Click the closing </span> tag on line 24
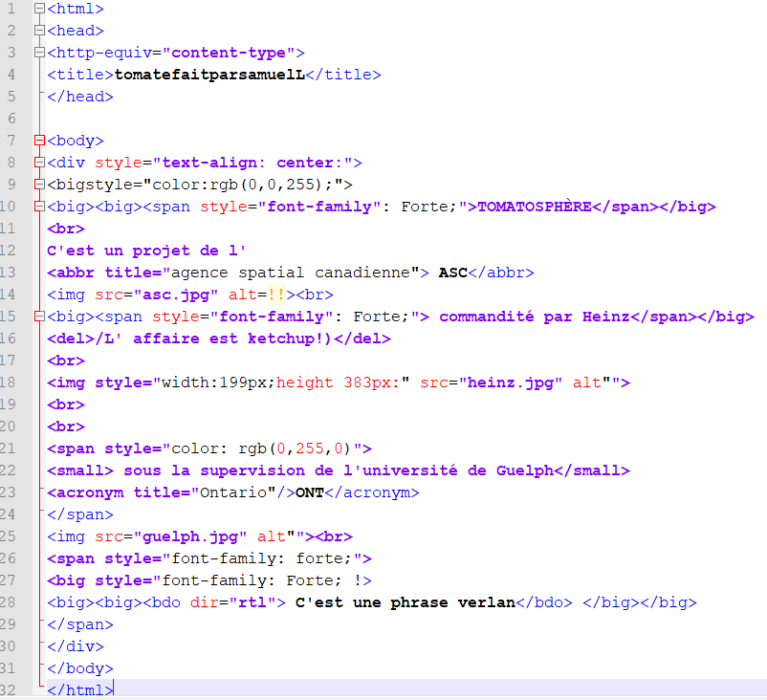Image resolution: width=767 pixels, height=700 pixels. coord(80,514)
